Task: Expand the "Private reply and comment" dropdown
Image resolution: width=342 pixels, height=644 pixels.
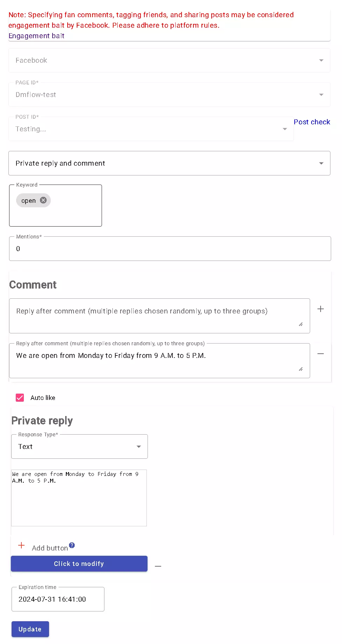Action: pyautogui.click(x=321, y=163)
